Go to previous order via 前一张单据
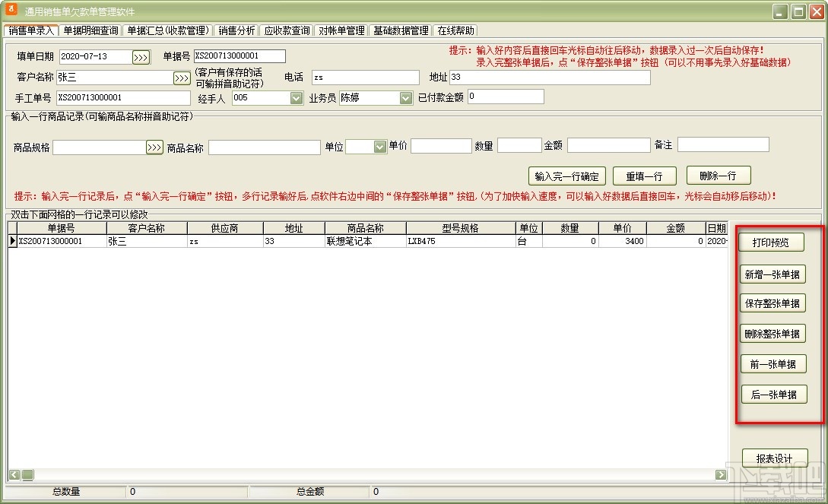 [x=772, y=363]
